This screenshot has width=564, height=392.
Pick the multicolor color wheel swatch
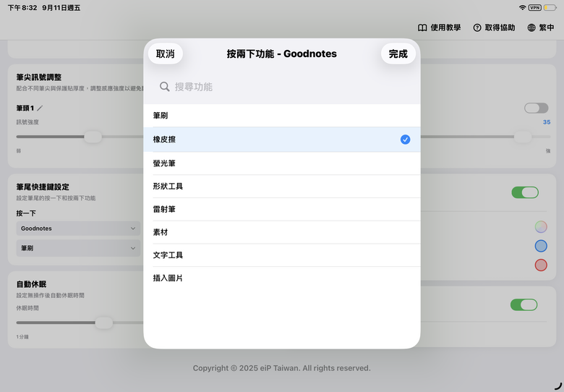point(541,227)
